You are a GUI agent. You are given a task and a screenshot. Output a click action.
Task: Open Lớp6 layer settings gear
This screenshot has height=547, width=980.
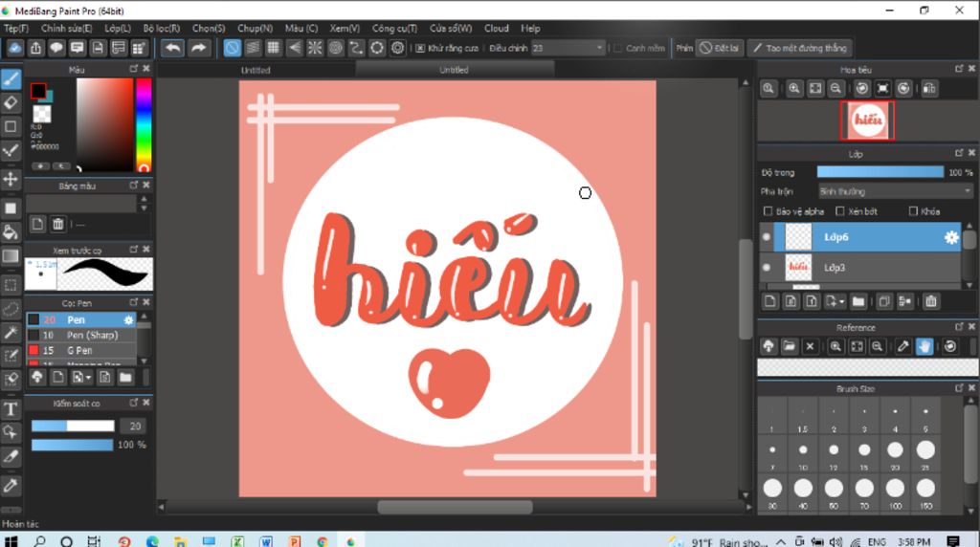(950, 237)
